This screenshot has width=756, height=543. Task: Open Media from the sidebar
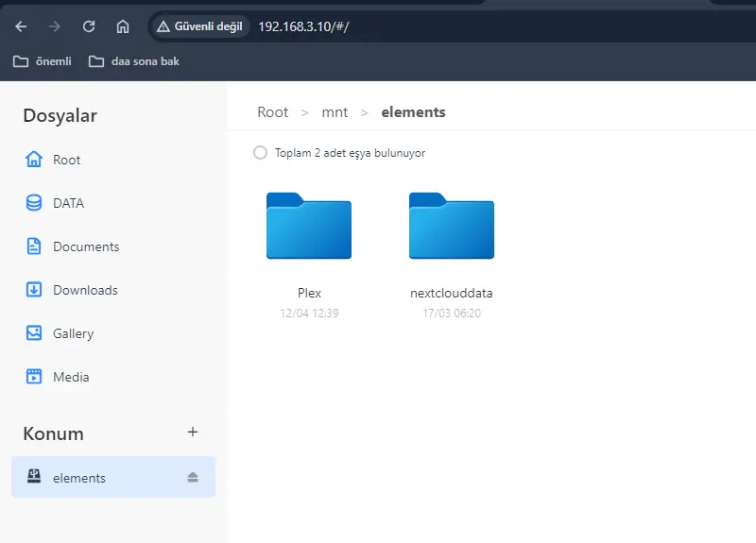click(x=71, y=377)
